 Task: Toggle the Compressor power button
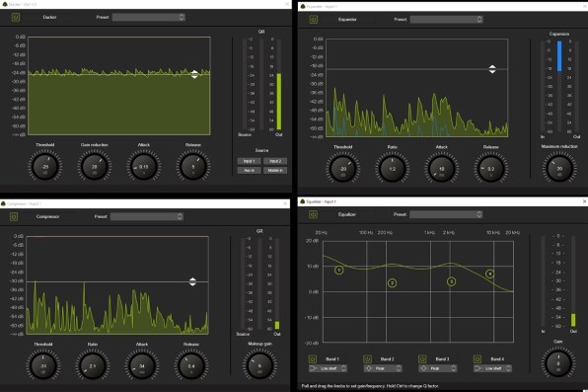point(14,216)
